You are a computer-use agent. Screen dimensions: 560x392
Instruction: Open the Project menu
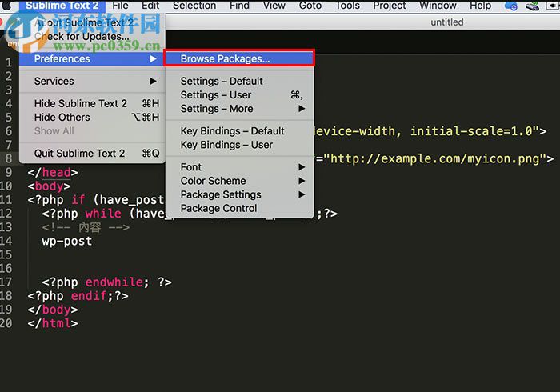tap(390, 6)
